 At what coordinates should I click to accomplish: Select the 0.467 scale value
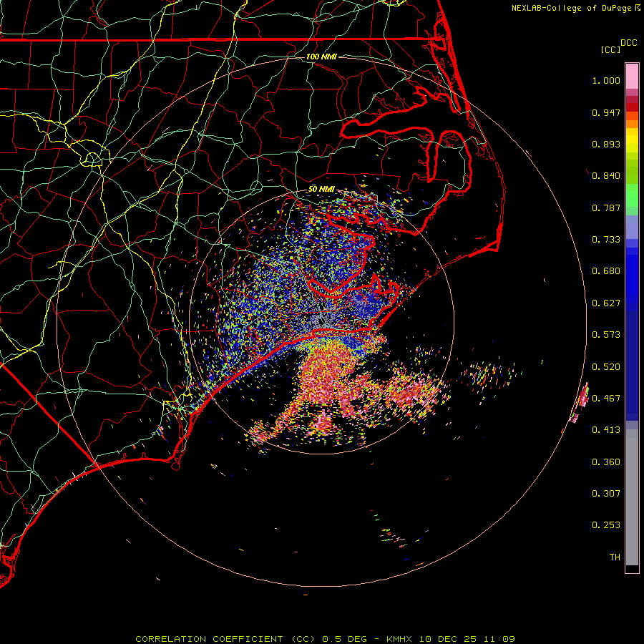click(x=606, y=399)
